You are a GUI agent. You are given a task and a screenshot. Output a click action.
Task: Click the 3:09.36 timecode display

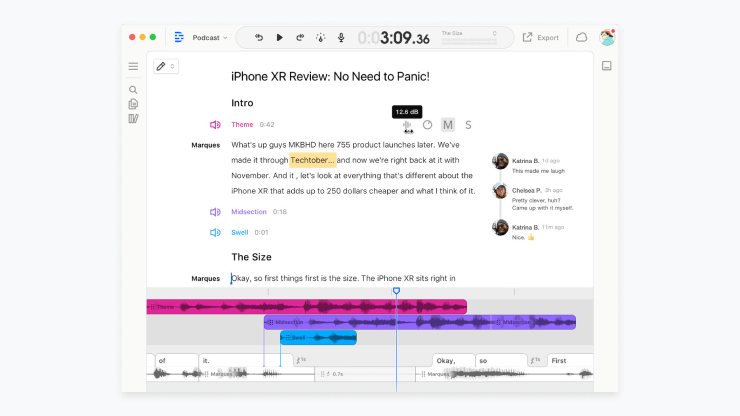(x=393, y=38)
